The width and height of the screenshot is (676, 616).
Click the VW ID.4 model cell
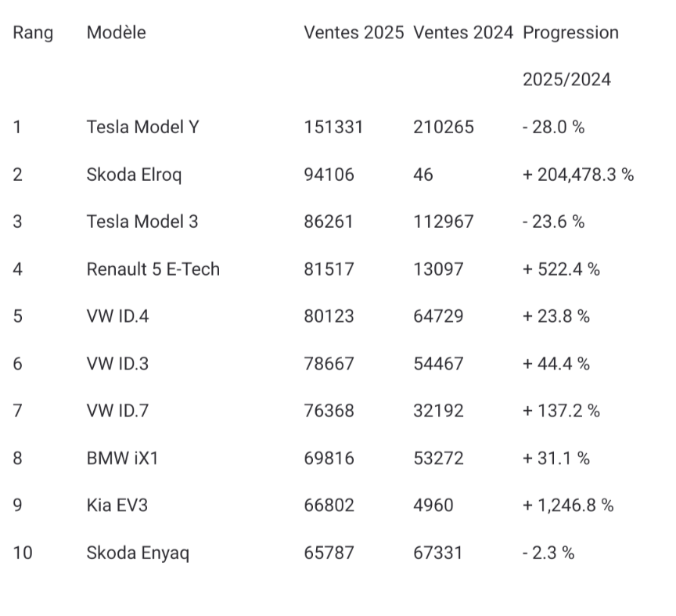pyautogui.click(x=115, y=316)
